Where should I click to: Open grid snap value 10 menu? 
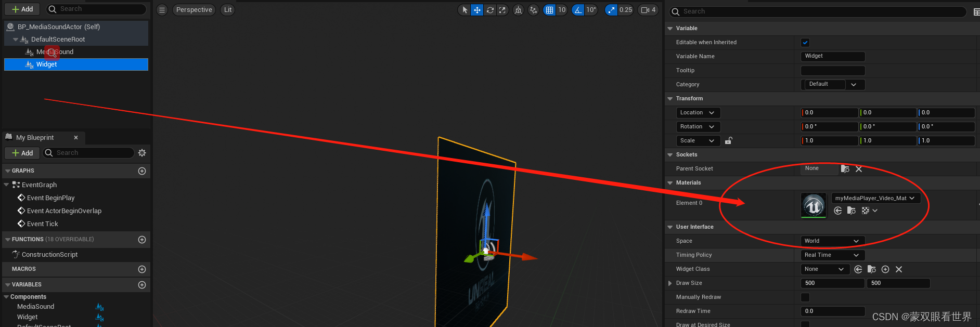click(562, 10)
